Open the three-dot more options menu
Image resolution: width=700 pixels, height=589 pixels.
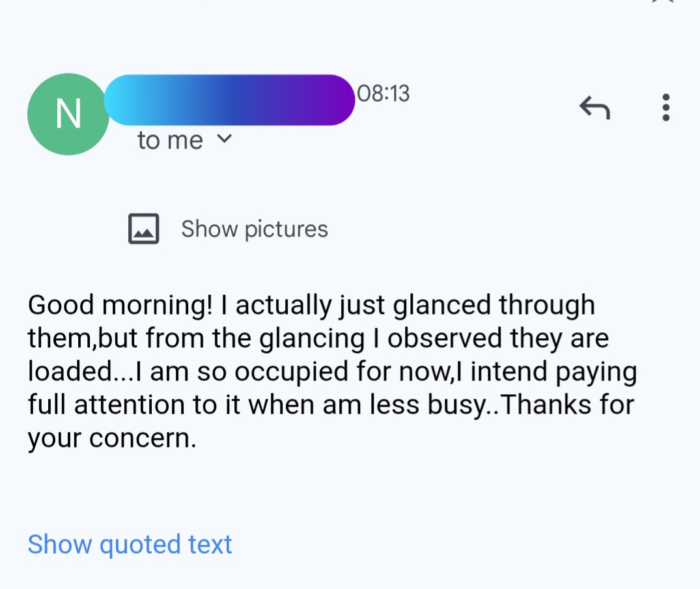coord(665,107)
